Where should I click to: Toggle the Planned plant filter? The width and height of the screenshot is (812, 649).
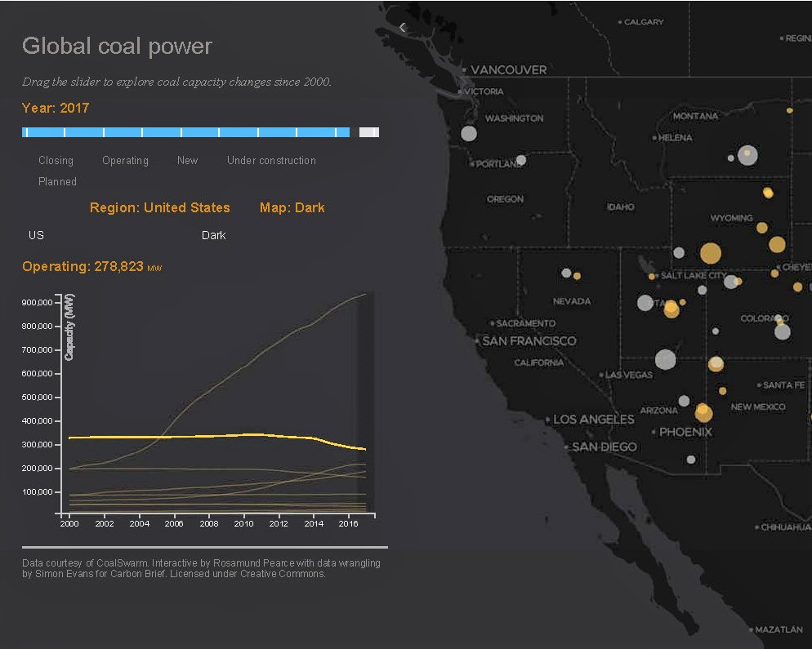tap(57, 182)
